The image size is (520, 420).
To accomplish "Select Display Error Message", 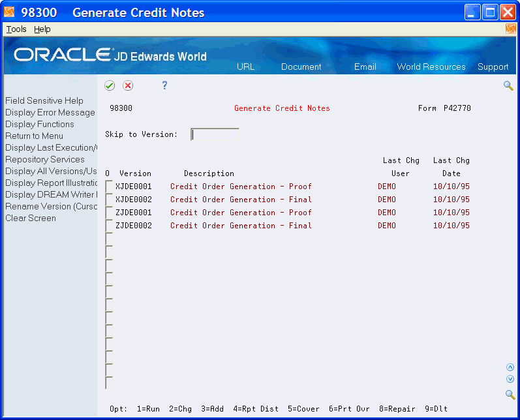I will 50,112.
